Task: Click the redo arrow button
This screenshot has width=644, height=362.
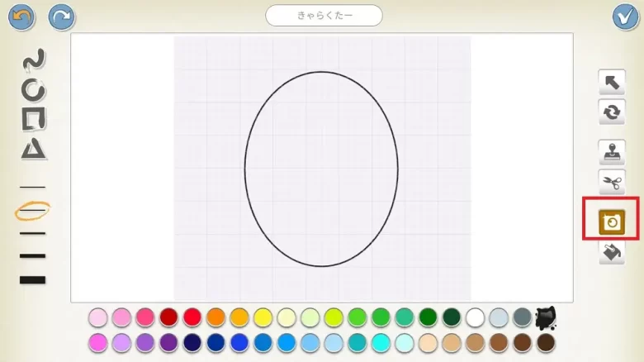Action: click(60, 17)
